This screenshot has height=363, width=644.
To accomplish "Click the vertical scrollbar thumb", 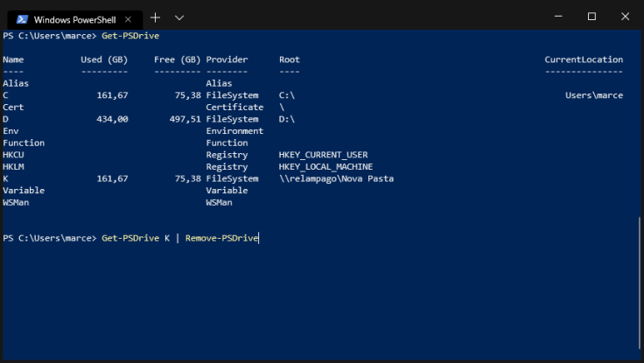I will [x=640, y=284].
